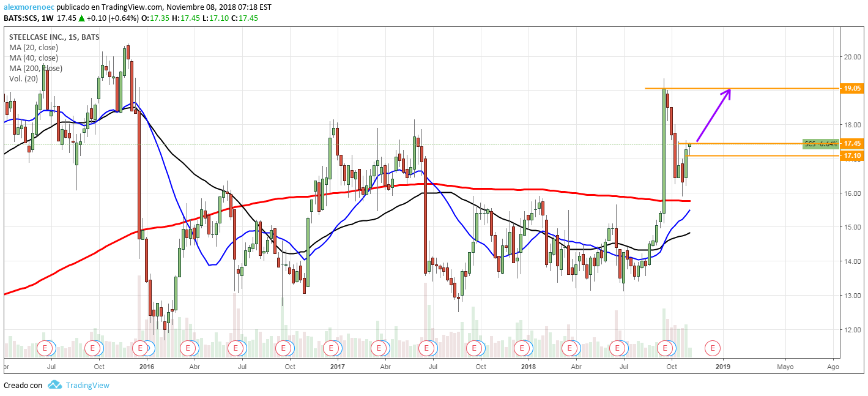
Task: Click the BATS:SCS, 1W symbol header
Action: point(29,18)
